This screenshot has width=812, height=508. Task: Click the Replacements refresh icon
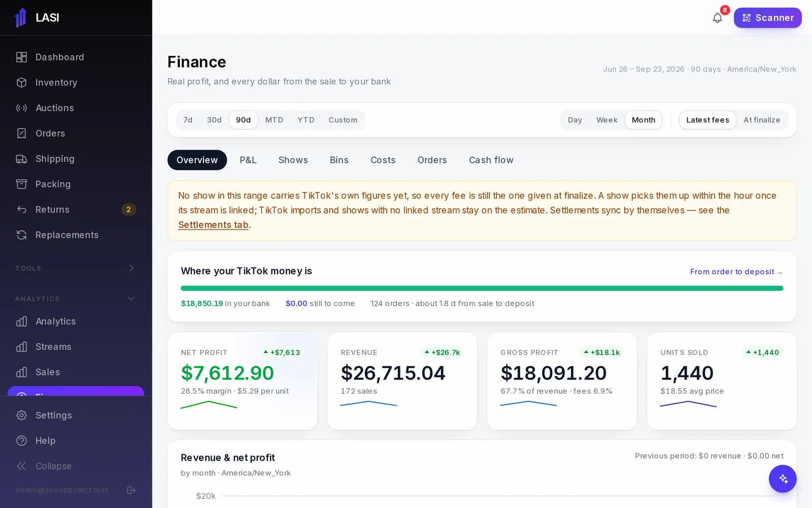coord(21,235)
